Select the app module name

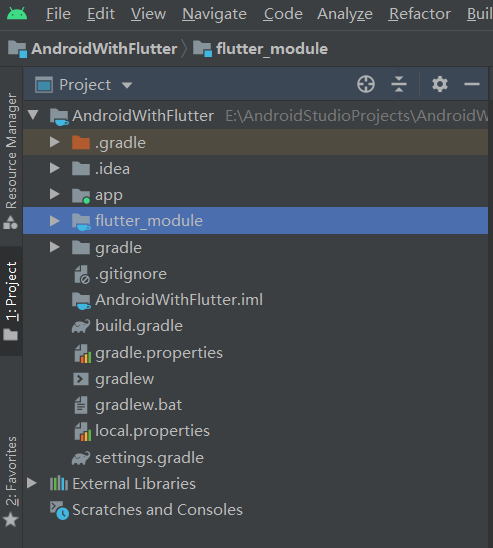[x=109, y=196]
